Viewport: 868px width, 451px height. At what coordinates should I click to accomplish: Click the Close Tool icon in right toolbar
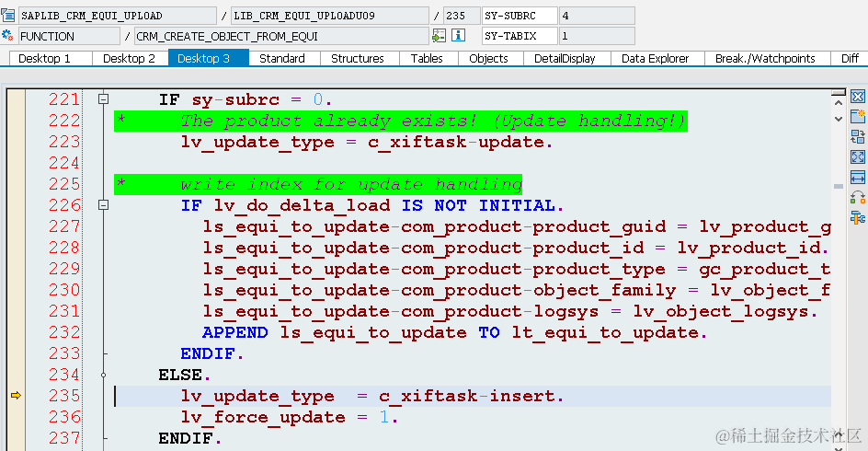[858, 97]
